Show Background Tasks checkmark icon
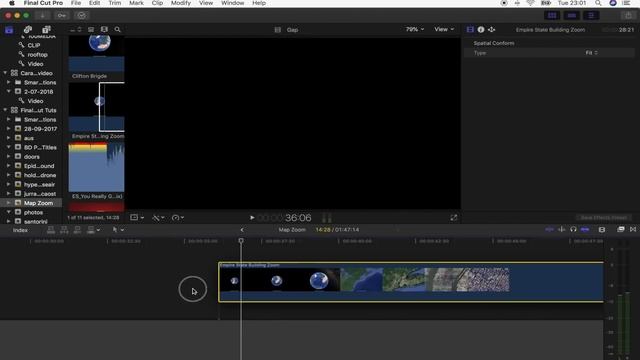The height and width of the screenshot is (360, 640). coord(82,16)
